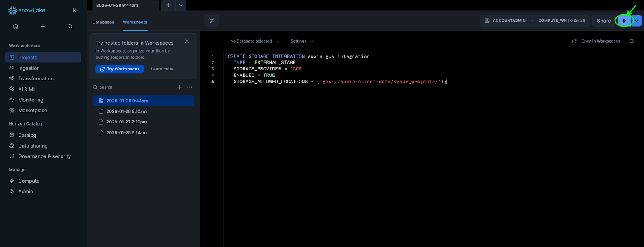Expand the run options dropdown arrow
644x247 pixels.
[637, 21]
